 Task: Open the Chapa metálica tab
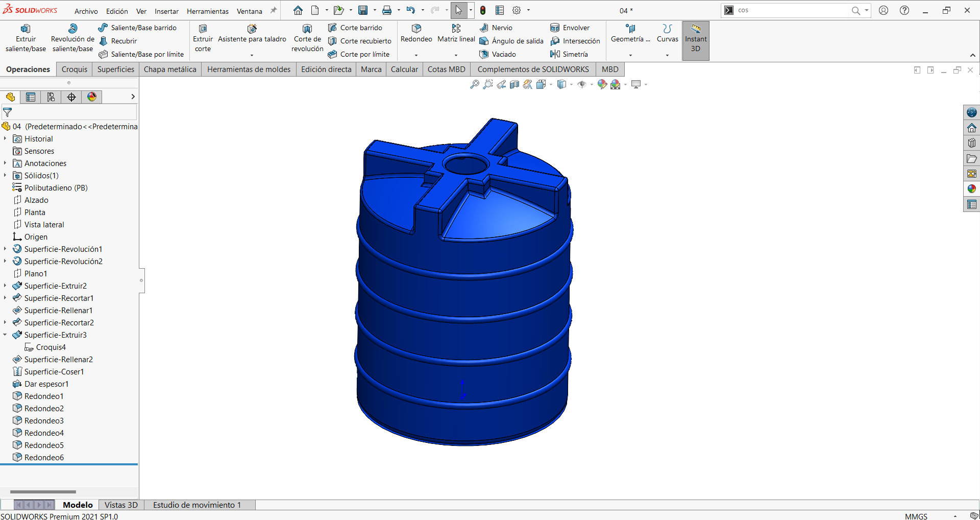click(x=170, y=69)
